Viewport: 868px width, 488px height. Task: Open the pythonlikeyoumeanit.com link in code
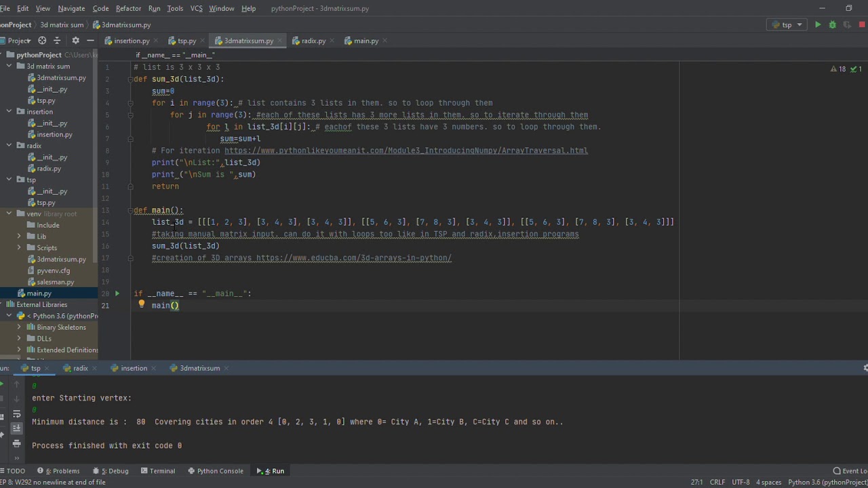coord(406,150)
